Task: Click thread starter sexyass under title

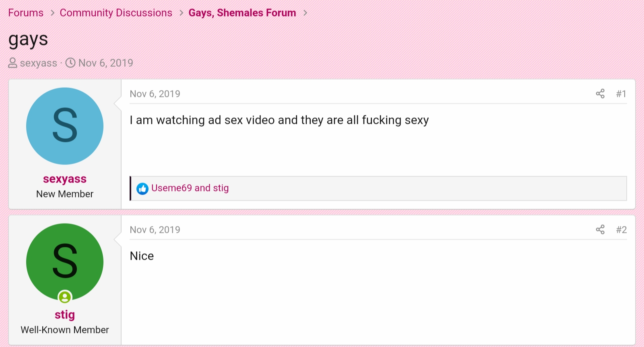Action: tap(39, 63)
